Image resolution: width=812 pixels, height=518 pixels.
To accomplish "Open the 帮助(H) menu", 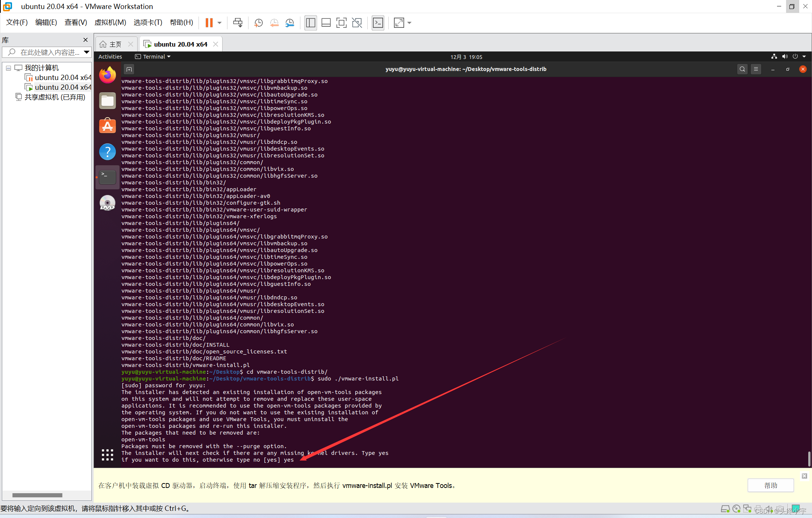I will [x=182, y=23].
